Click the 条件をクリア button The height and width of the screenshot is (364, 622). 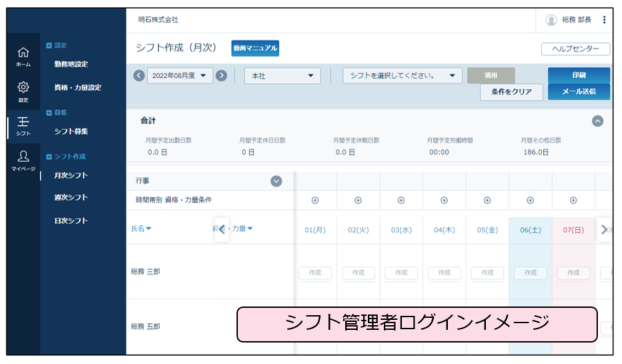click(511, 92)
